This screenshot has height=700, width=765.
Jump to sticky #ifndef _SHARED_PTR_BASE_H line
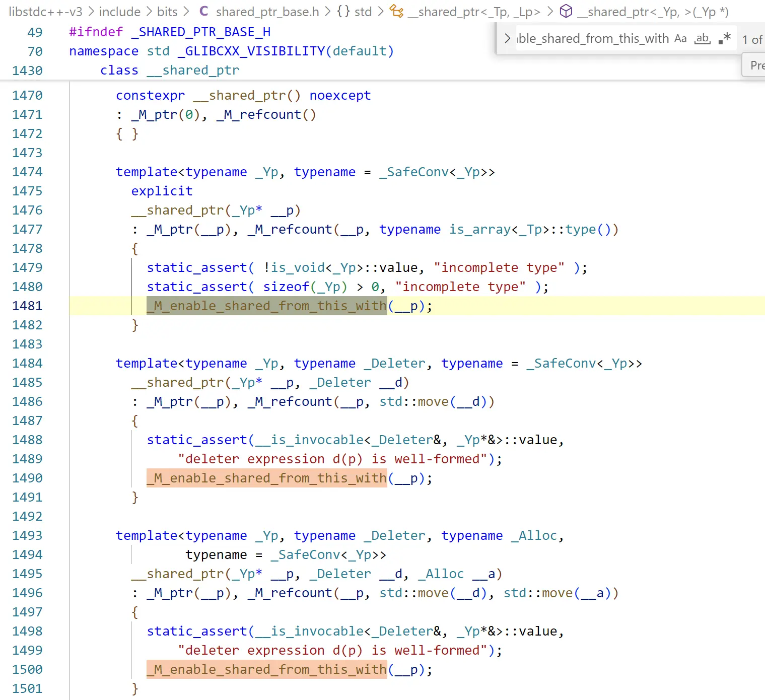pos(170,32)
